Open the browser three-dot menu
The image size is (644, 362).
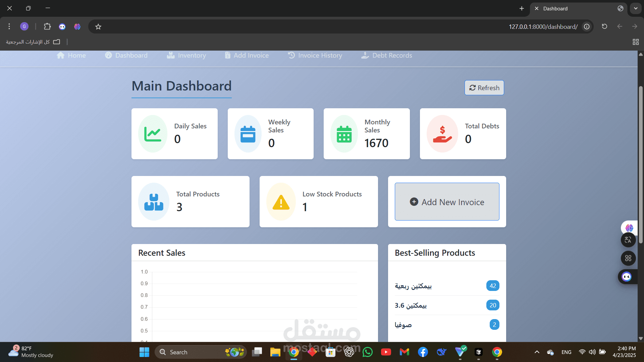pos(9,26)
